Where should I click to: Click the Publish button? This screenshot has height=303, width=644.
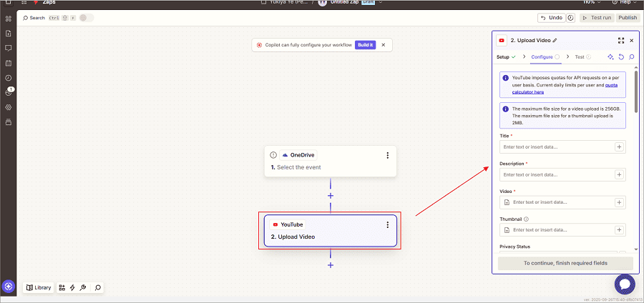click(628, 18)
